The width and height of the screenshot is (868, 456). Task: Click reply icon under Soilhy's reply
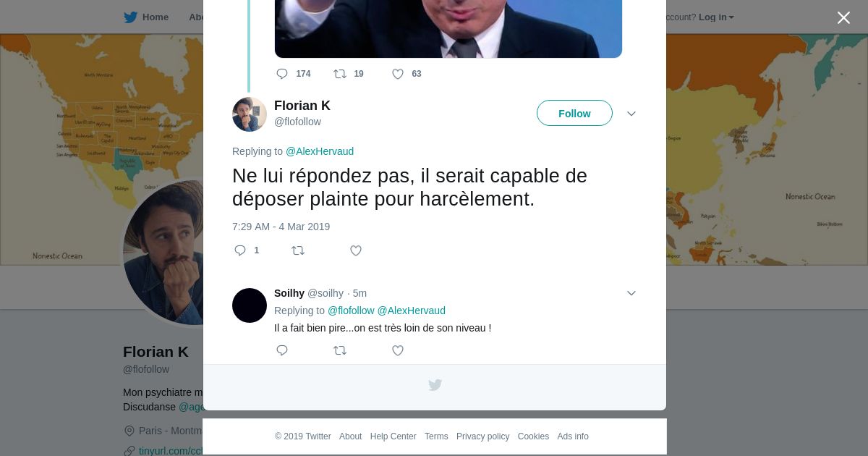[282, 350]
